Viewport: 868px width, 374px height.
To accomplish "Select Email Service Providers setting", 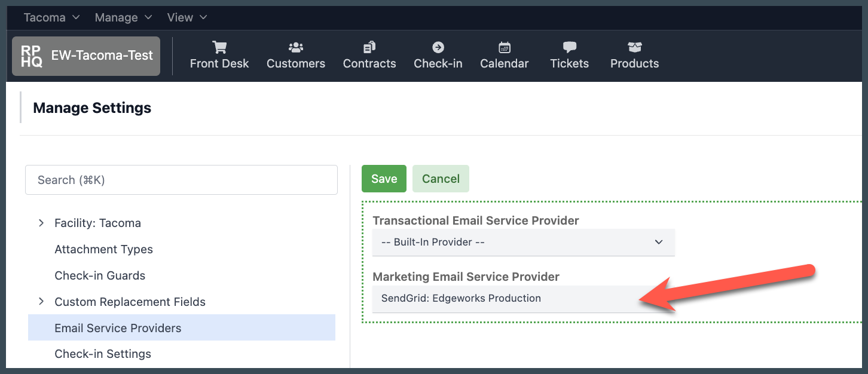I will [x=182, y=328].
